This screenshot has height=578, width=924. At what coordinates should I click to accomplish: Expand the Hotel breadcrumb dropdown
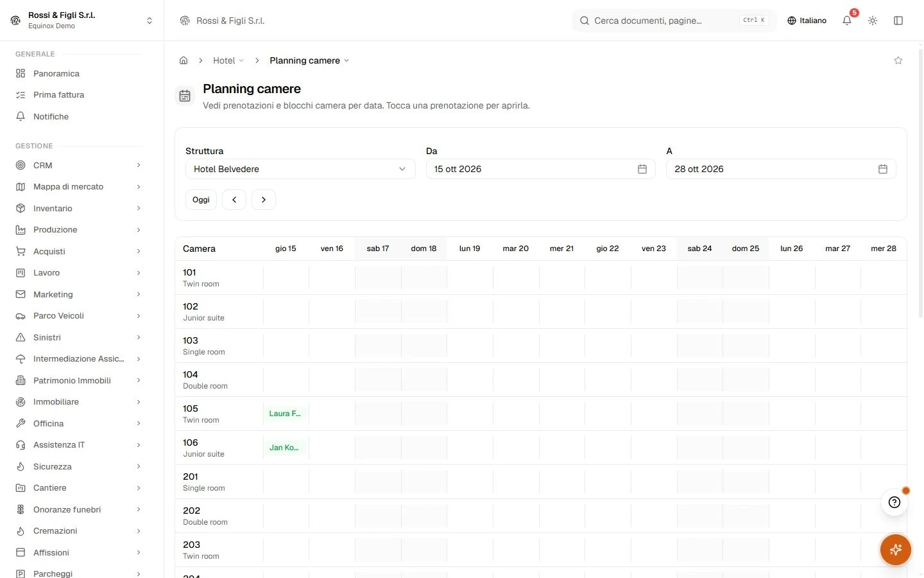[x=228, y=60]
